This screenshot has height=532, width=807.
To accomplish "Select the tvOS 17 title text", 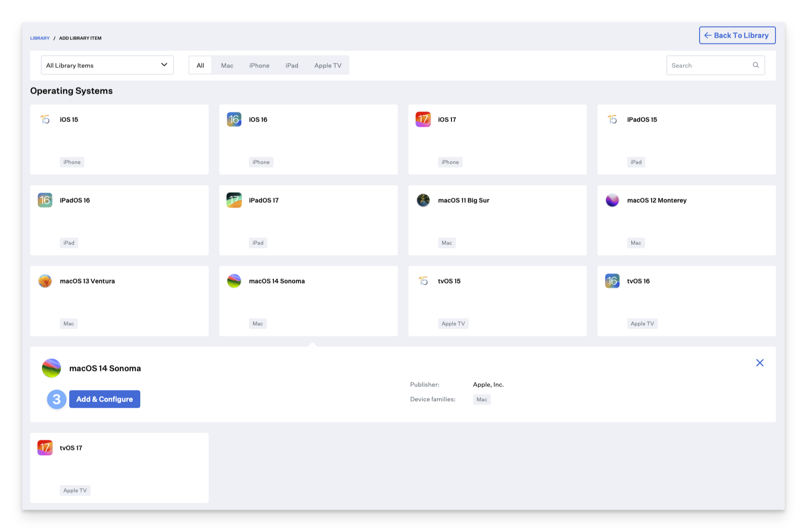I will pyautogui.click(x=71, y=448).
